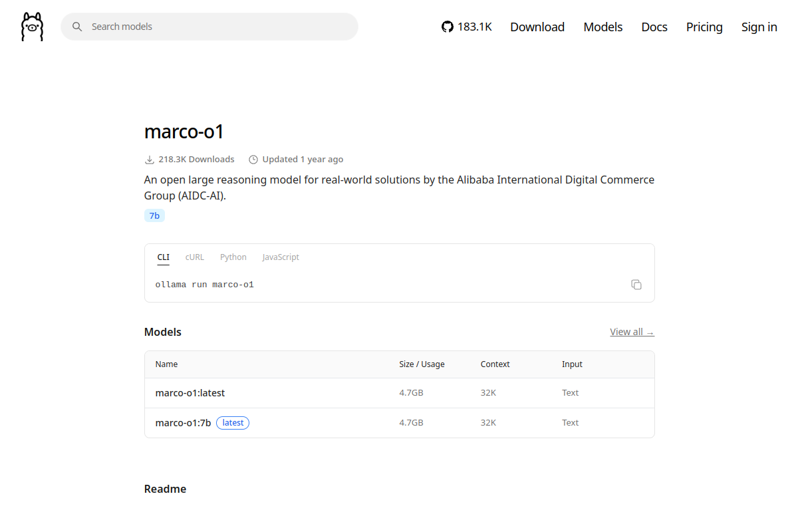
Task: Click the 7b tag badge
Action: (x=154, y=215)
